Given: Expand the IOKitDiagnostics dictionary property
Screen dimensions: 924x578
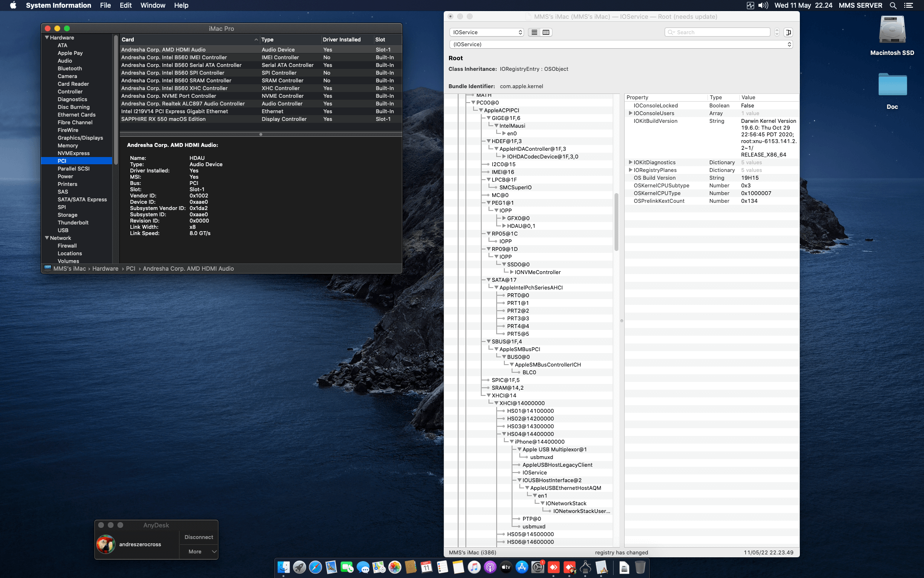Looking at the screenshot, I should pos(631,162).
